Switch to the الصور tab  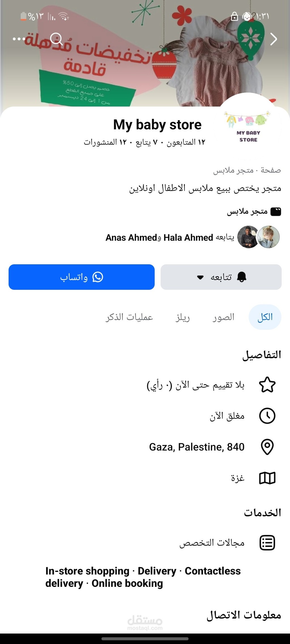(223, 317)
